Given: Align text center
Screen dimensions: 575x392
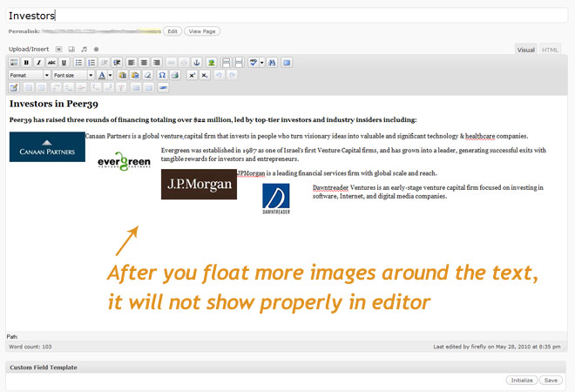Looking at the screenshot, I should [144, 63].
